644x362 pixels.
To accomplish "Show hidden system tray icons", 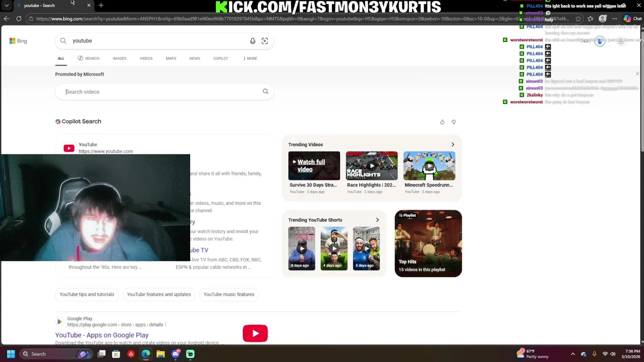I will (x=573, y=354).
